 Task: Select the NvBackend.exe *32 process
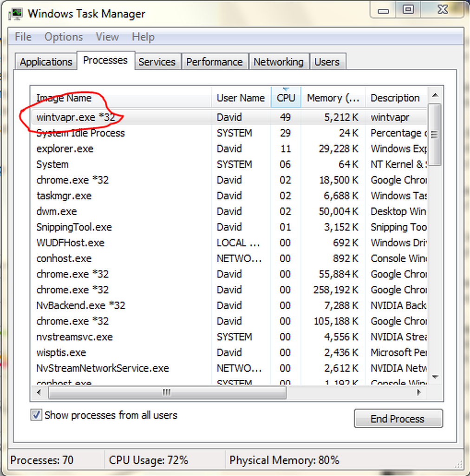click(229, 305)
